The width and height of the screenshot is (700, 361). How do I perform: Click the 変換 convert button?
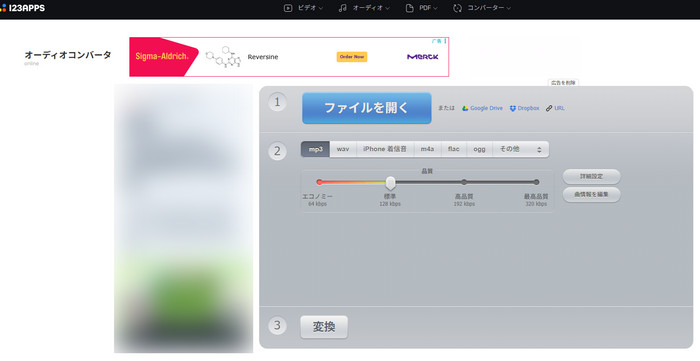324,327
